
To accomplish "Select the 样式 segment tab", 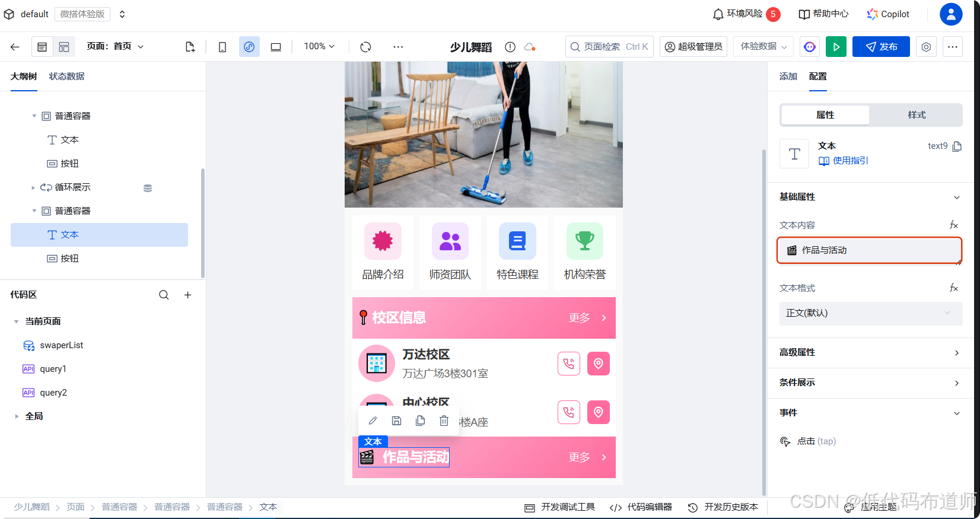I will pos(917,115).
